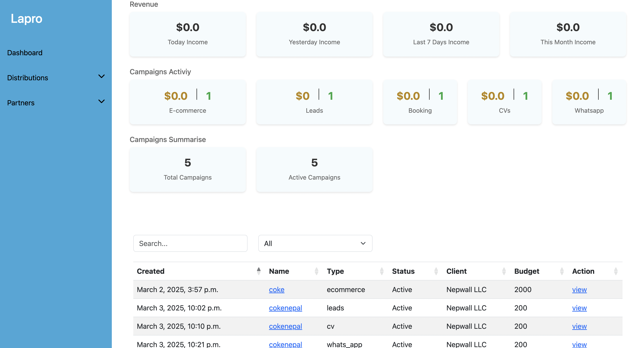Image resolution: width=644 pixels, height=348 pixels.
Task: View the cv campaign row details
Action: (x=579, y=326)
